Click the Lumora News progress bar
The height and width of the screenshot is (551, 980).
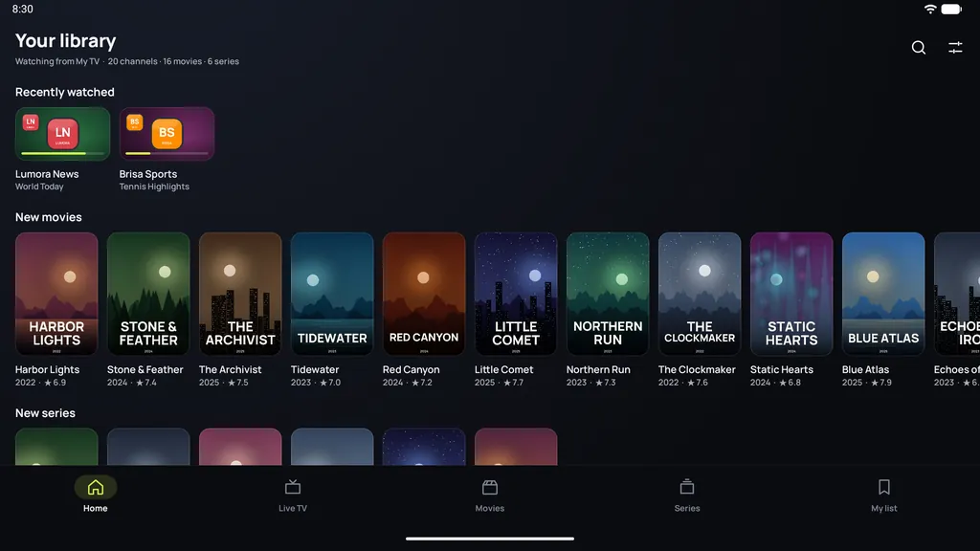coord(62,153)
